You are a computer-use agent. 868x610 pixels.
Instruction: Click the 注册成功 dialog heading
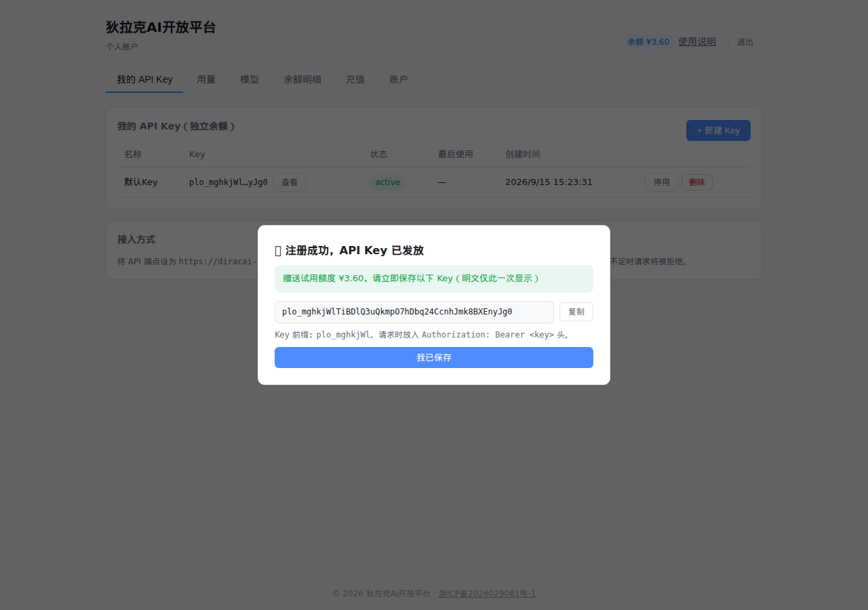click(349, 251)
